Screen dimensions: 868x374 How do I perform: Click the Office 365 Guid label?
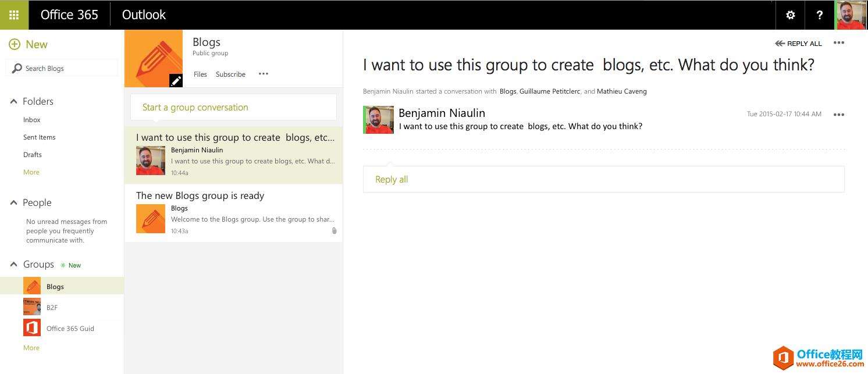point(70,329)
